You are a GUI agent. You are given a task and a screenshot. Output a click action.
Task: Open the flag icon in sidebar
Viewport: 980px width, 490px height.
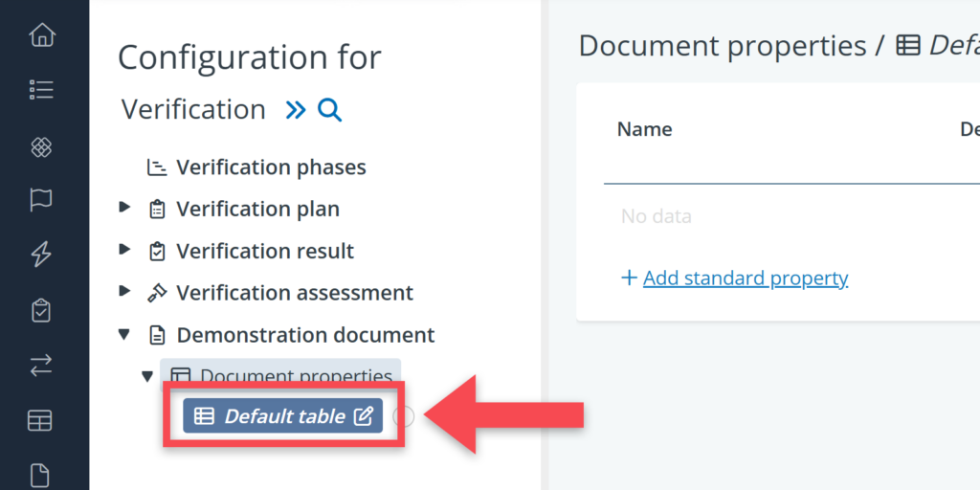click(x=41, y=200)
